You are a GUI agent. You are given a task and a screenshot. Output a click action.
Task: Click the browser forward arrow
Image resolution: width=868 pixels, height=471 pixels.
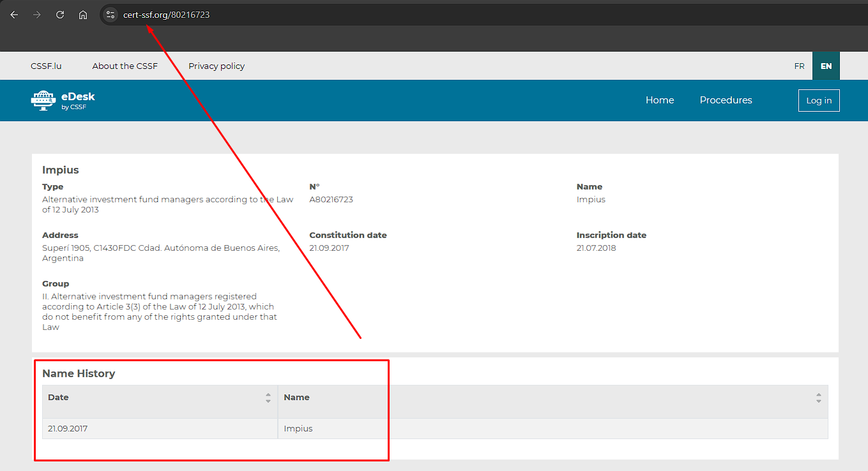37,15
